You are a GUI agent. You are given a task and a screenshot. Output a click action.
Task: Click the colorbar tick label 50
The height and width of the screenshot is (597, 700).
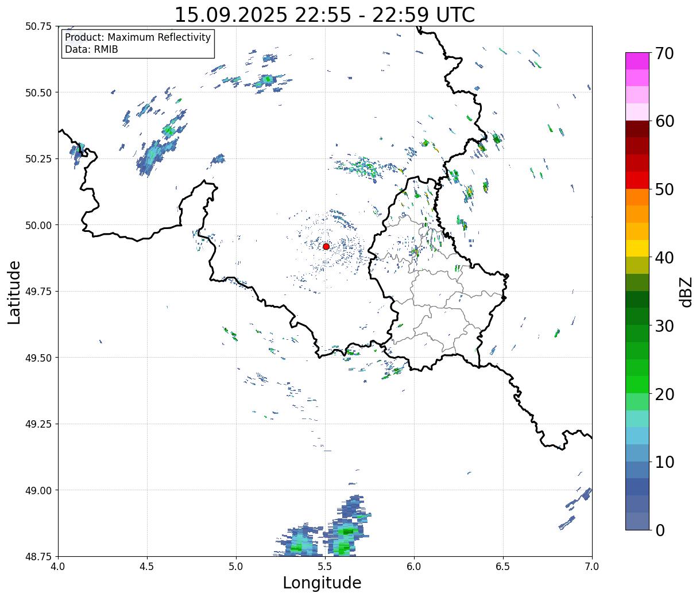click(664, 189)
